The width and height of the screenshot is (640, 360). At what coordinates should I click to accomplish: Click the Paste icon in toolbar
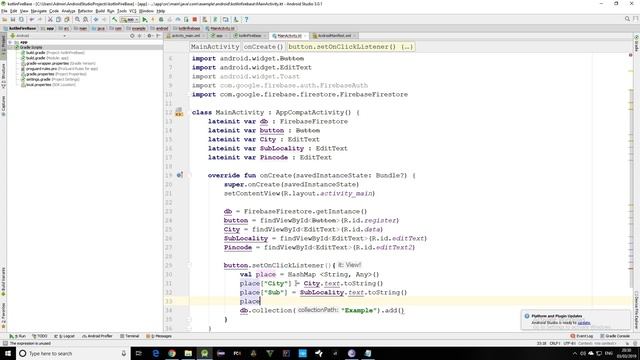click(x=67, y=20)
